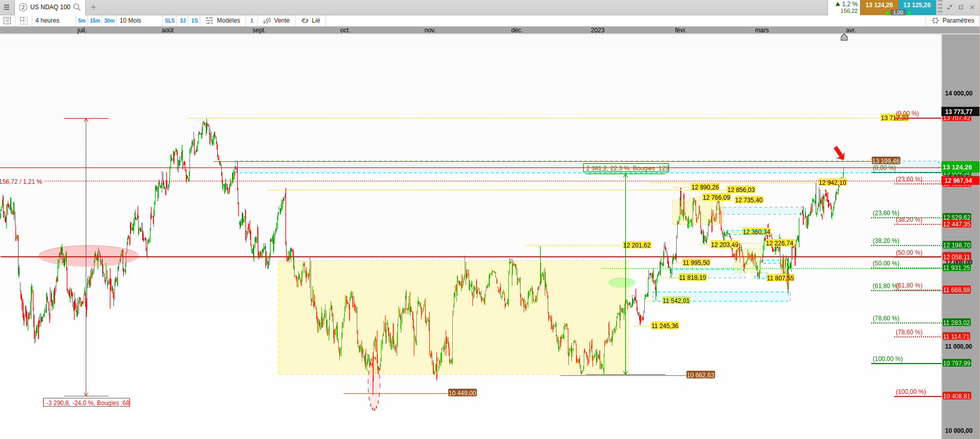
Task: Click the 10 449,00 brown price label
Action: [x=463, y=393]
